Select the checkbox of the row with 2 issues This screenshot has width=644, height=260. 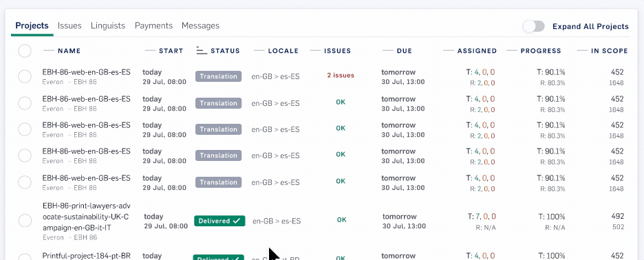[25, 76]
